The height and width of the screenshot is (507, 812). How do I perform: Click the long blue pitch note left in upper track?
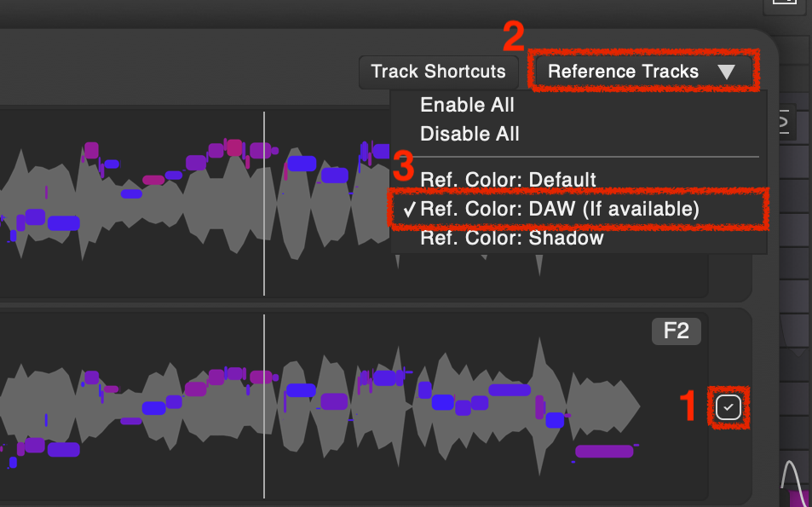(64, 223)
